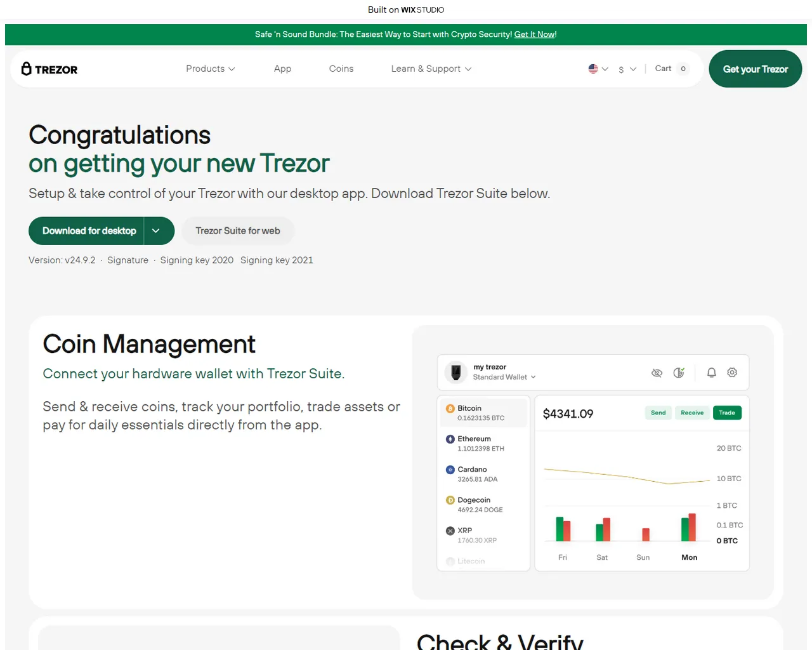Click the Cardano coin icon
812x650 pixels.
coord(450,470)
